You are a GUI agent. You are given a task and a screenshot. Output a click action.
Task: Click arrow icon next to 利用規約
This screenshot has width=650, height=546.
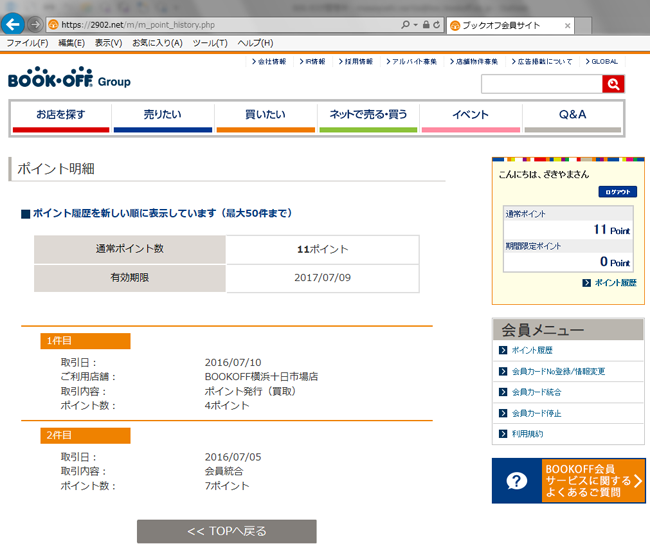coord(503,434)
